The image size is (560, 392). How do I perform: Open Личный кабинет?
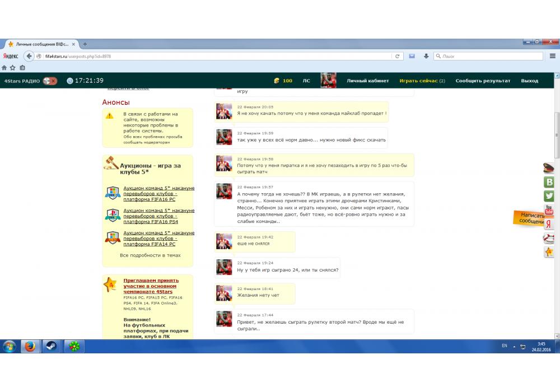click(x=368, y=81)
